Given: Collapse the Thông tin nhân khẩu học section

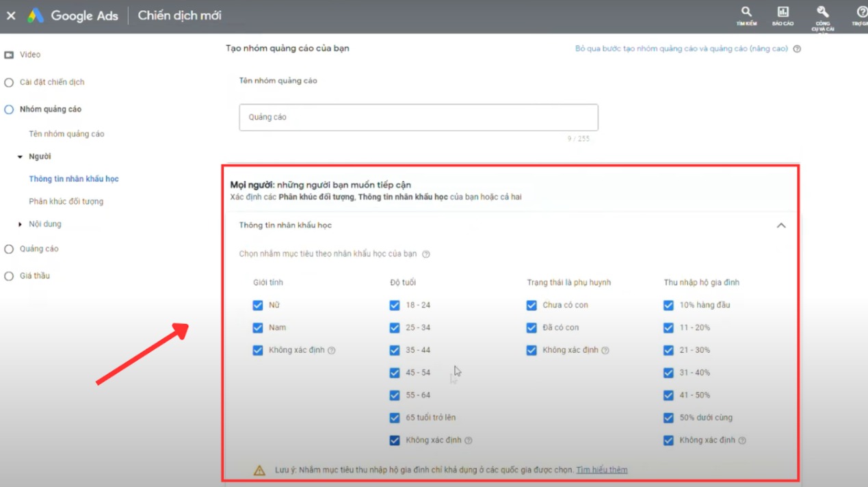Looking at the screenshot, I should coord(781,225).
